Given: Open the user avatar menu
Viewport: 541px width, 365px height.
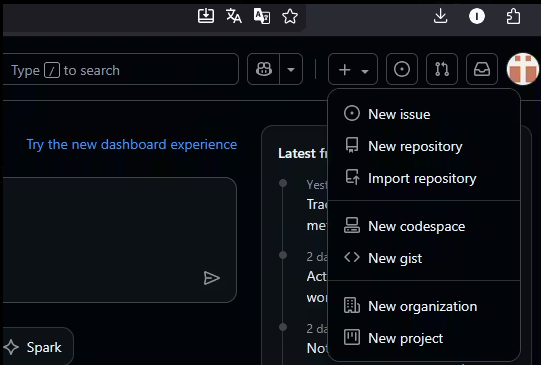Looking at the screenshot, I should coord(522,69).
